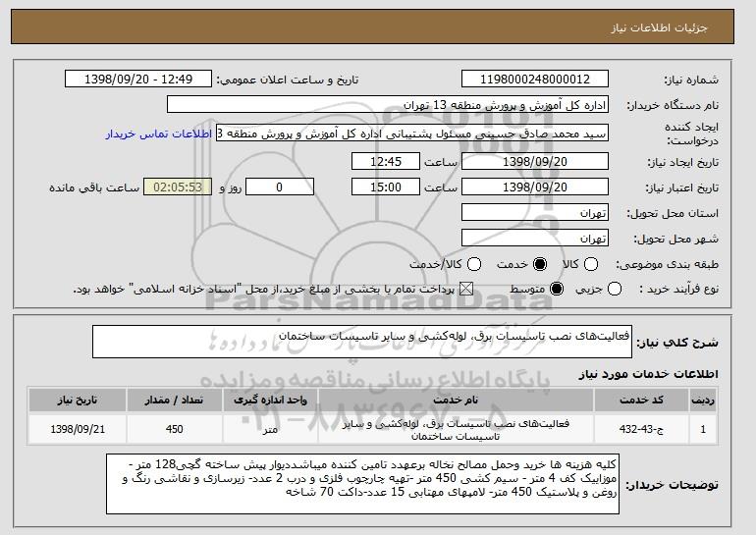Image resolution: width=756 pixels, height=535 pixels.
Task: Click the شهر محل تحویل field
Action: [x=535, y=239]
